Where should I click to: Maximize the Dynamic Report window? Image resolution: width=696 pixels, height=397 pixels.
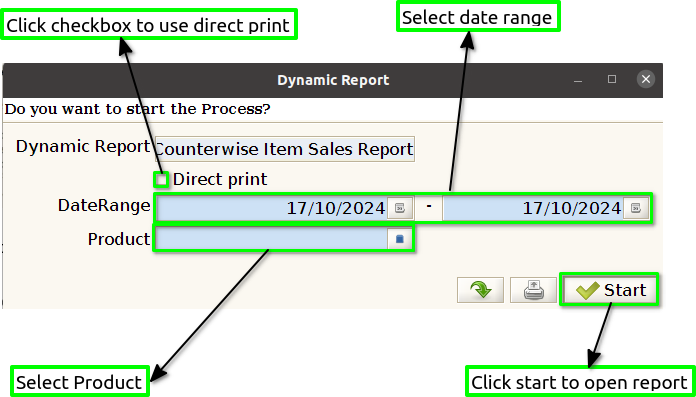[x=612, y=79]
